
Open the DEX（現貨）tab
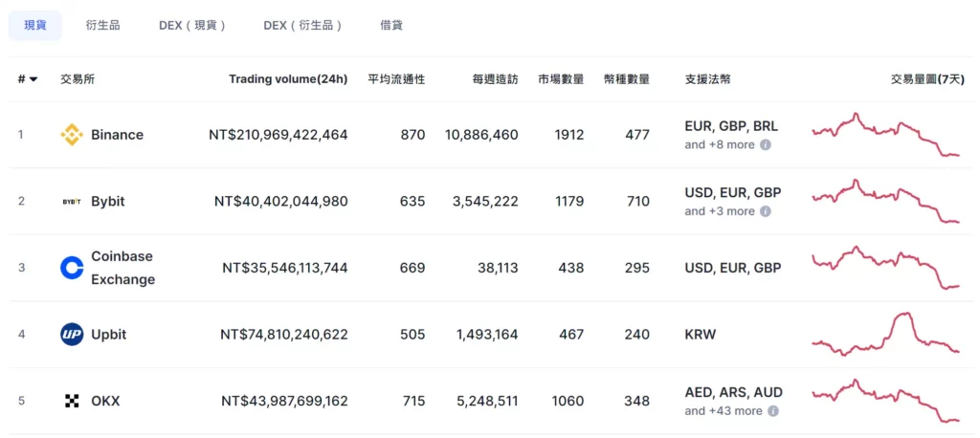click(x=191, y=26)
